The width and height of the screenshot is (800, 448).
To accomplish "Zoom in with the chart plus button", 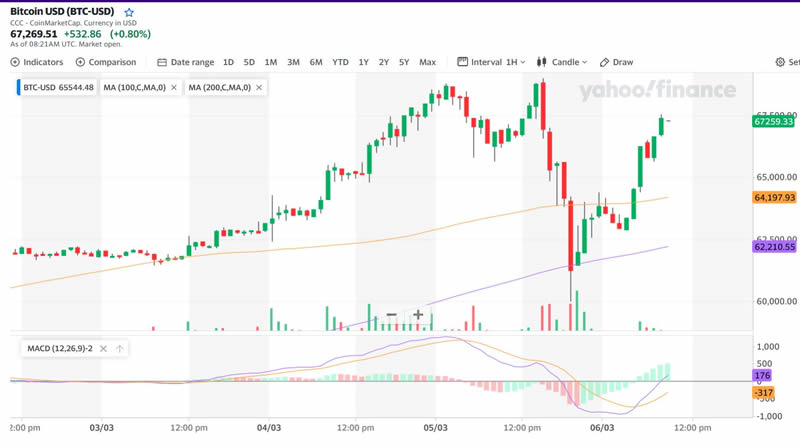I will [x=418, y=315].
